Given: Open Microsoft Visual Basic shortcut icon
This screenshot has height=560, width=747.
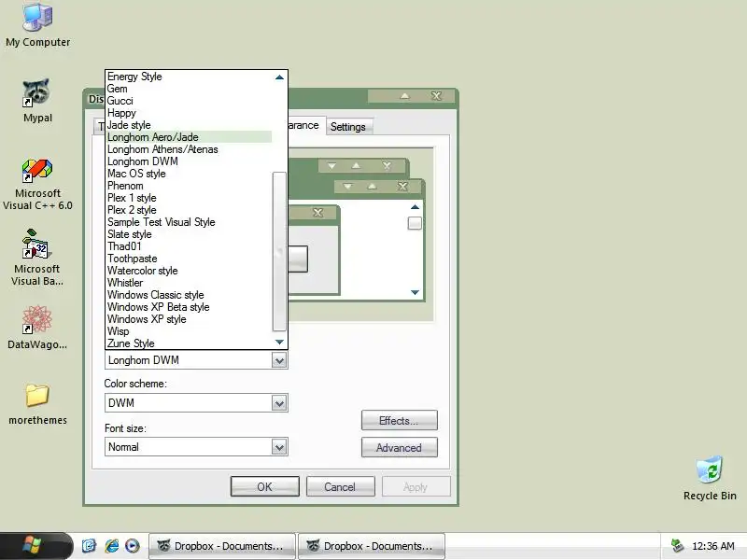Looking at the screenshot, I should pos(37,258).
